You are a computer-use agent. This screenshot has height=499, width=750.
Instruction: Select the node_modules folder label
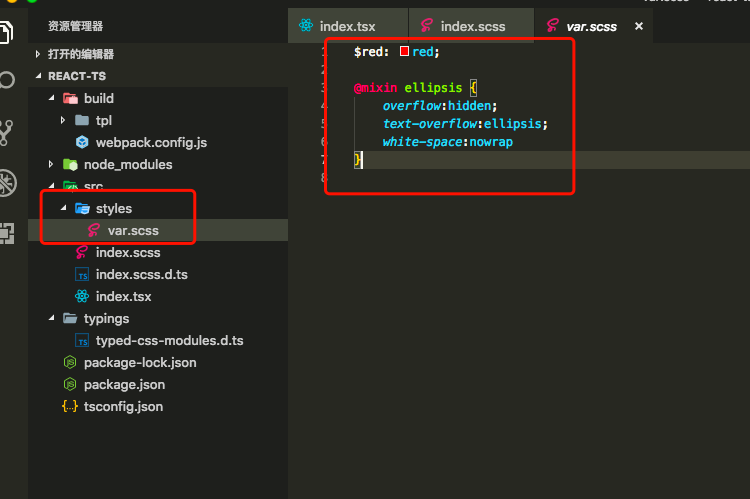(x=128, y=165)
